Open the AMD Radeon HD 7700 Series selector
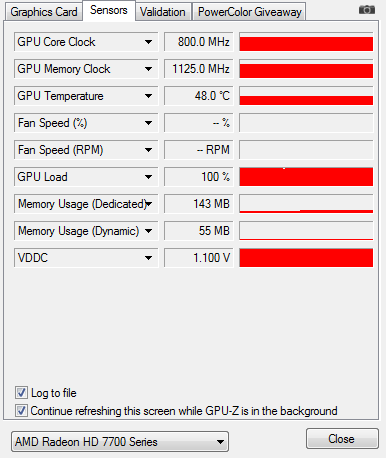Viewport: 386px width, 458px height. 120,442
